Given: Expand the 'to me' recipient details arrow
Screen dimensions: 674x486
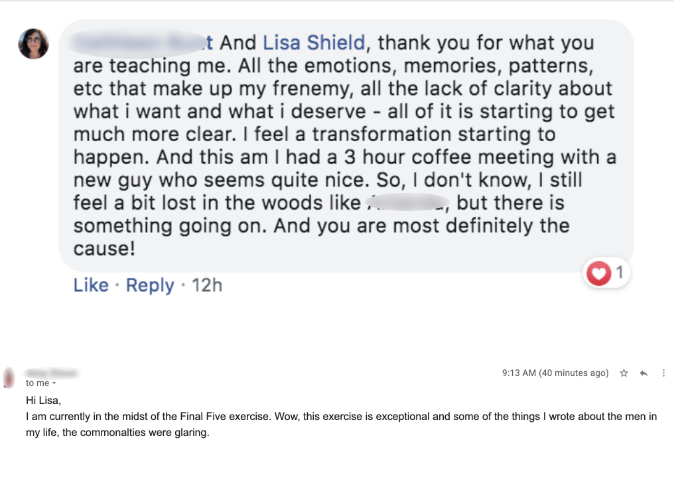Looking at the screenshot, I should tap(54, 383).
